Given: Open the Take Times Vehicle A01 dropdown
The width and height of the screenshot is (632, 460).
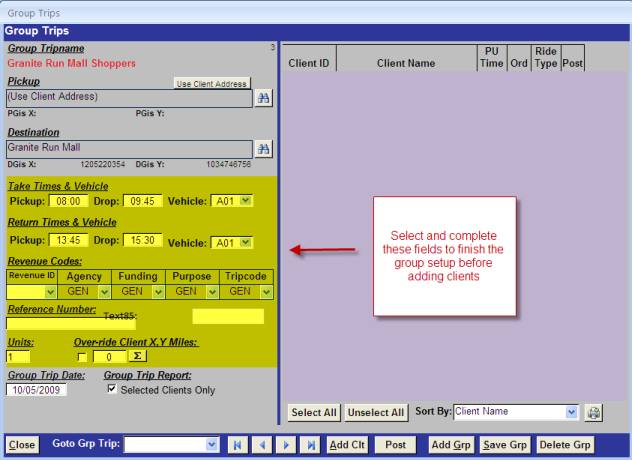Looking at the screenshot, I should pyautogui.click(x=246, y=201).
